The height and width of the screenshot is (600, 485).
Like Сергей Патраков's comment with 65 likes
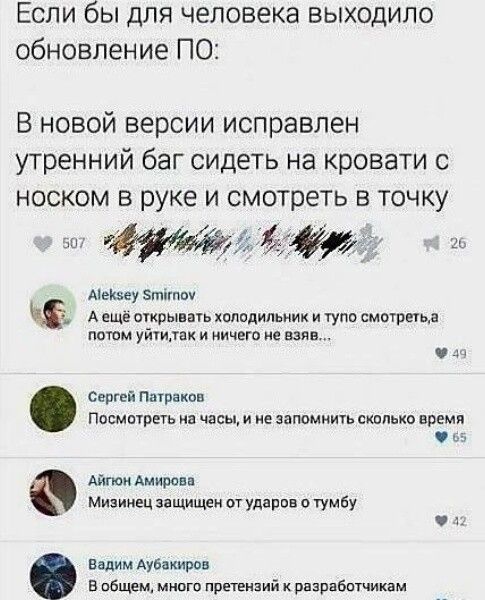click(444, 437)
